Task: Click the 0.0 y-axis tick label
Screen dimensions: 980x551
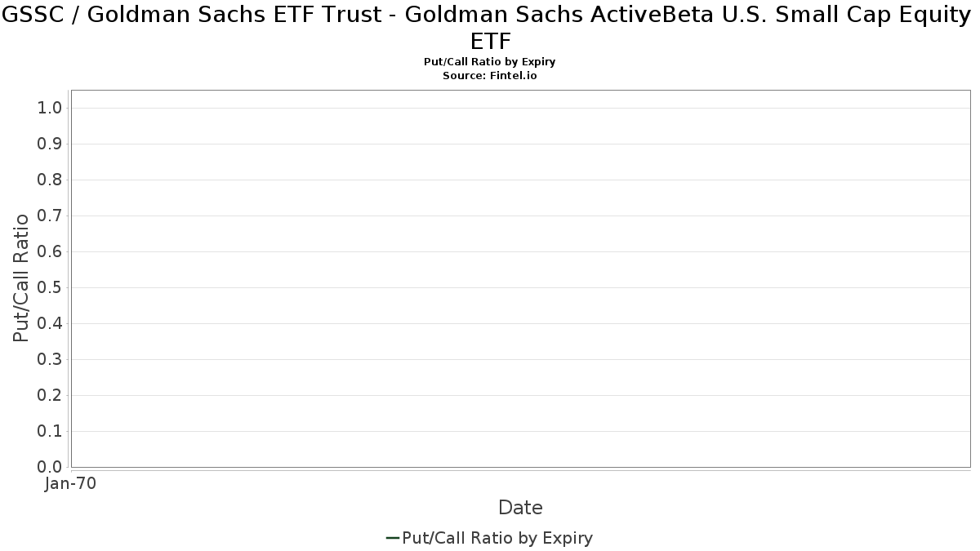Action: click(50, 468)
